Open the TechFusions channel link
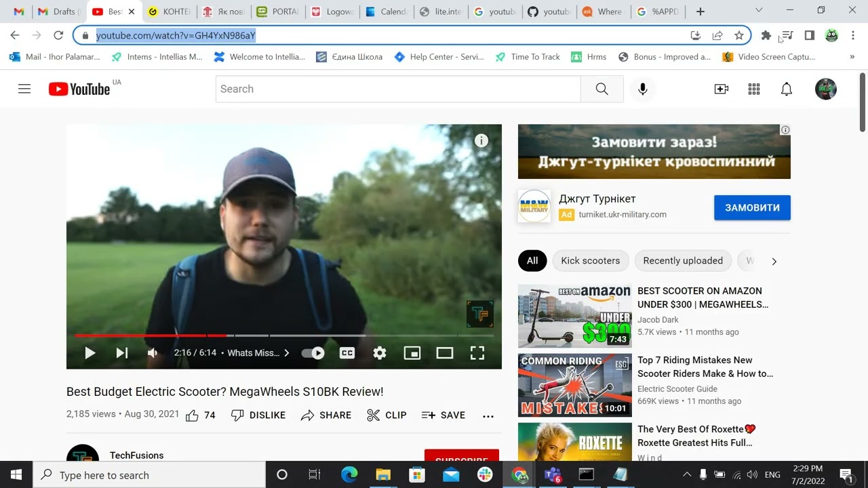The image size is (868, 488). [136, 455]
